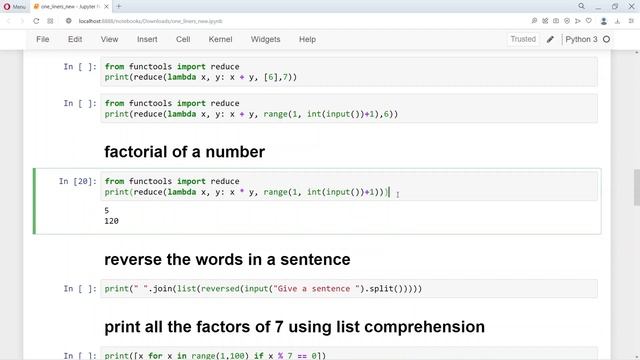
Task: Click the kernel idle circle indicator
Action: pyautogui.click(x=607, y=39)
